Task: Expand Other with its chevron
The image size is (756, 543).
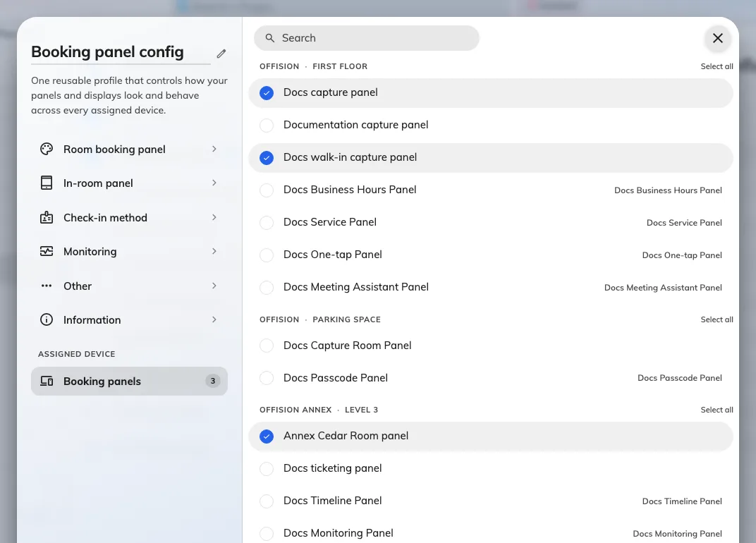Action: pos(214,286)
